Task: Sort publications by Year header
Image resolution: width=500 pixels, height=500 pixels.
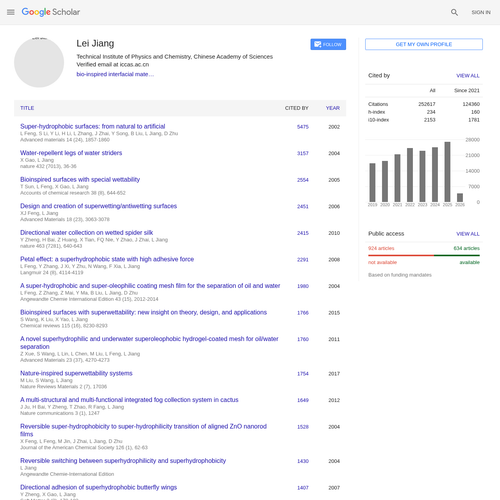Action: [333, 108]
